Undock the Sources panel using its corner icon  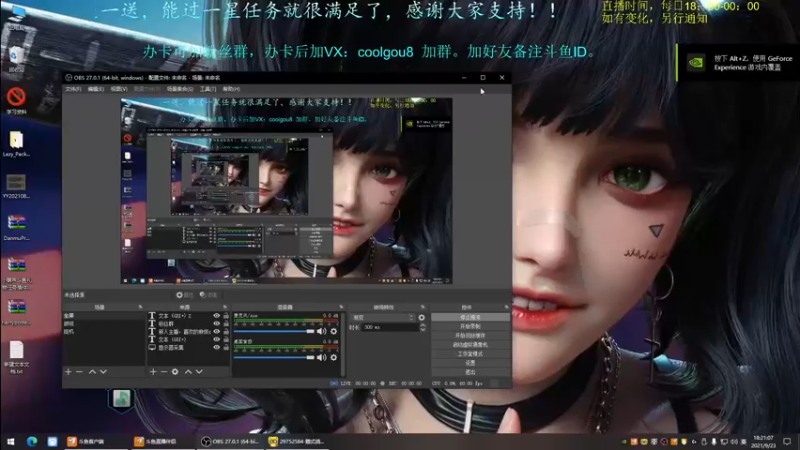pyautogui.click(x=225, y=307)
